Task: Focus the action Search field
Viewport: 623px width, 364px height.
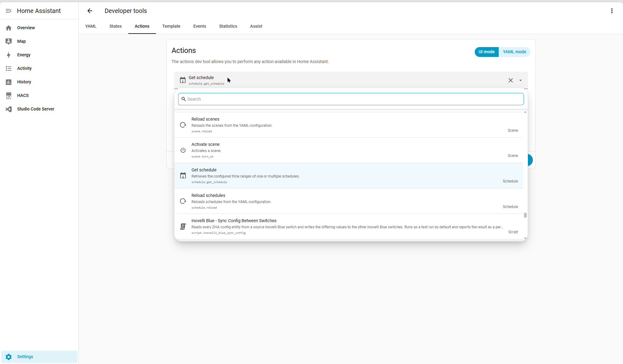Action: pyautogui.click(x=351, y=99)
